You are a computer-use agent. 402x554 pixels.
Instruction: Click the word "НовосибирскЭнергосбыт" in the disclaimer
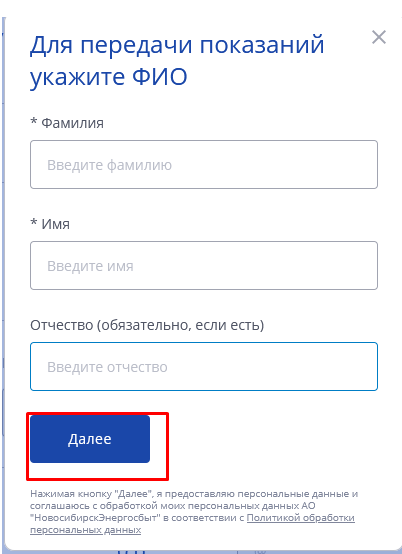(x=95, y=518)
